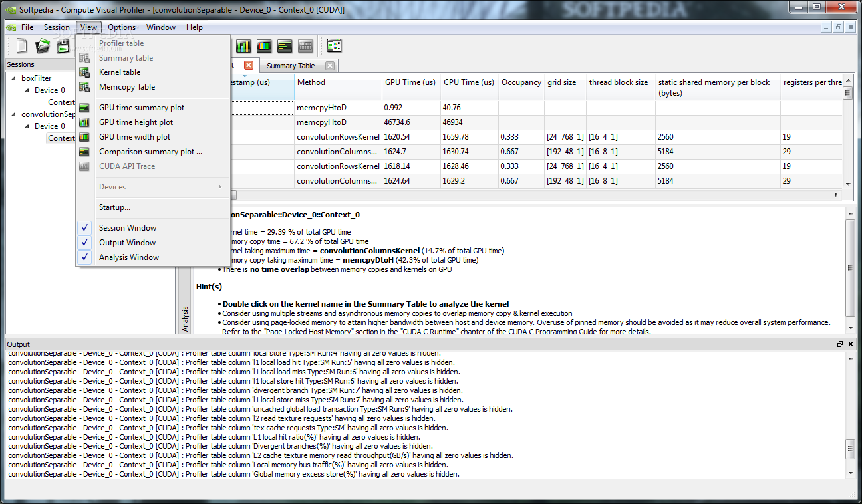The height and width of the screenshot is (504, 862).
Task: Select the first memcpyHtoD method cell
Action: pos(338,108)
